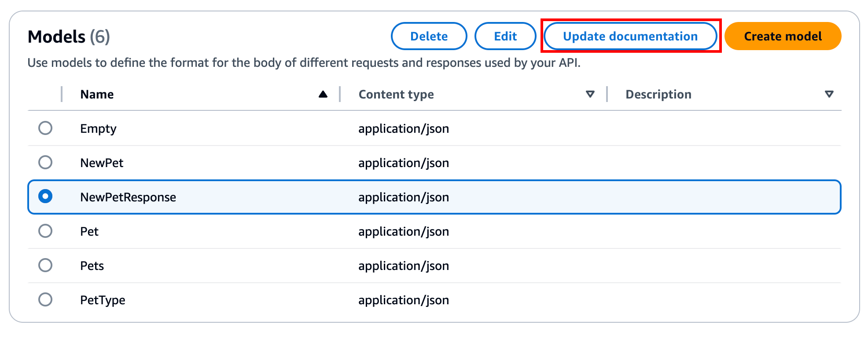868x350 pixels.
Task: Click the Name column header
Action: (97, 94)
